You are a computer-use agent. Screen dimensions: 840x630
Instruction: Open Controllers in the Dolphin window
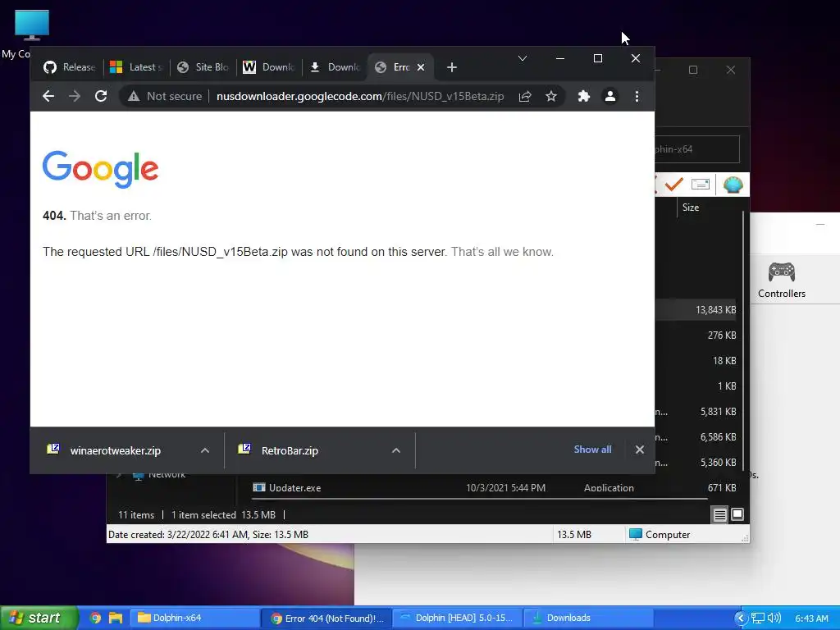782,281
